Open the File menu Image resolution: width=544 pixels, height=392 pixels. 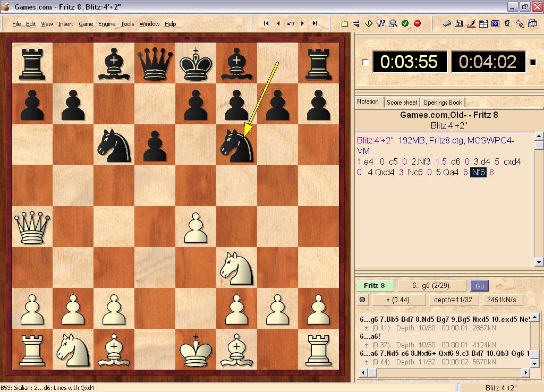(x=16, y=24)
